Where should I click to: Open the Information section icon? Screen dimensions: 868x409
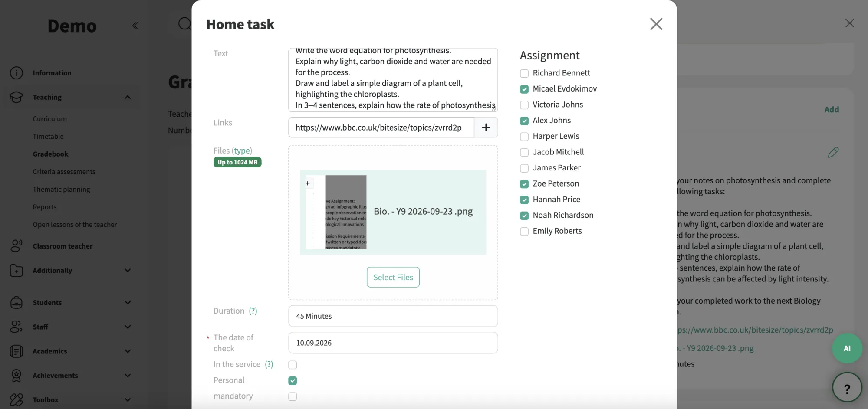16,73
